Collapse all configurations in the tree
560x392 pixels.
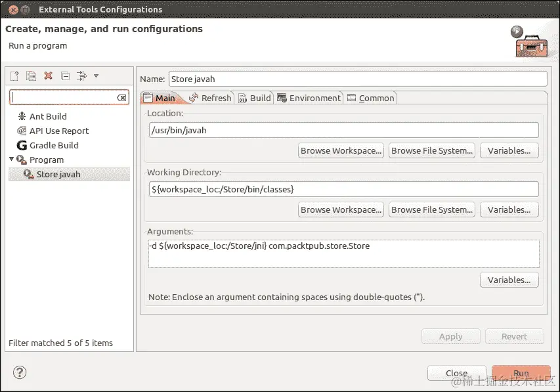66,76
